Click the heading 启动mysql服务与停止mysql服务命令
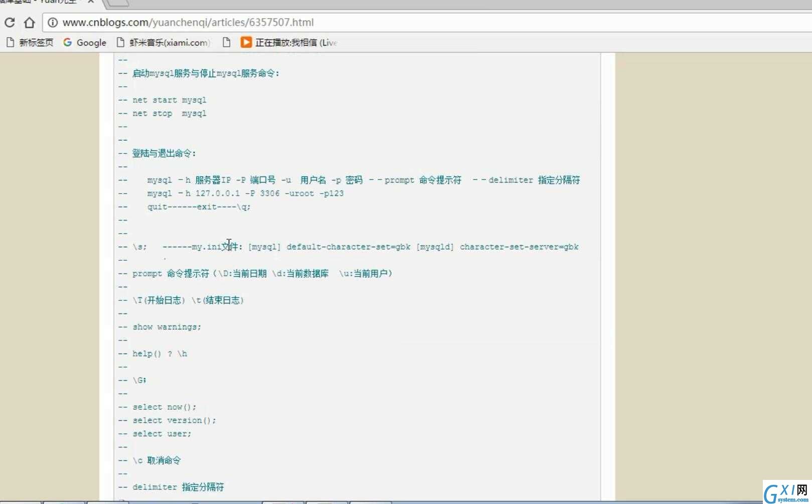 point(206,73)
